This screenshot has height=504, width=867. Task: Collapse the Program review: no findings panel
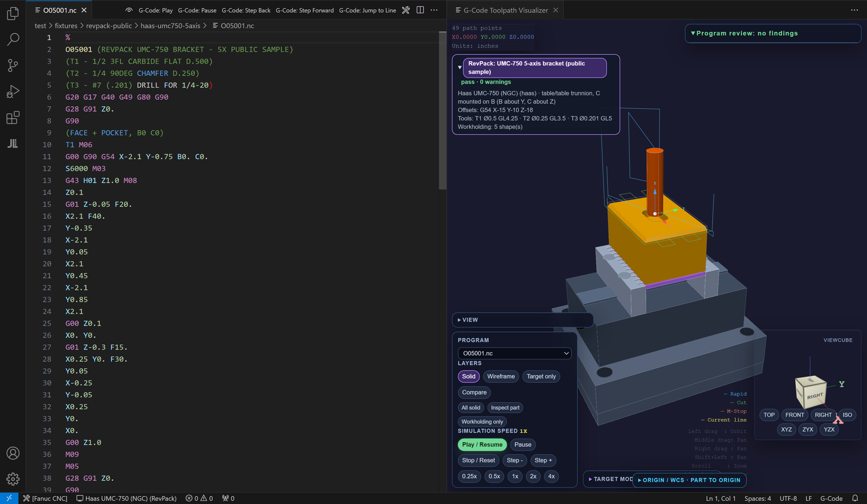point(773,33)
